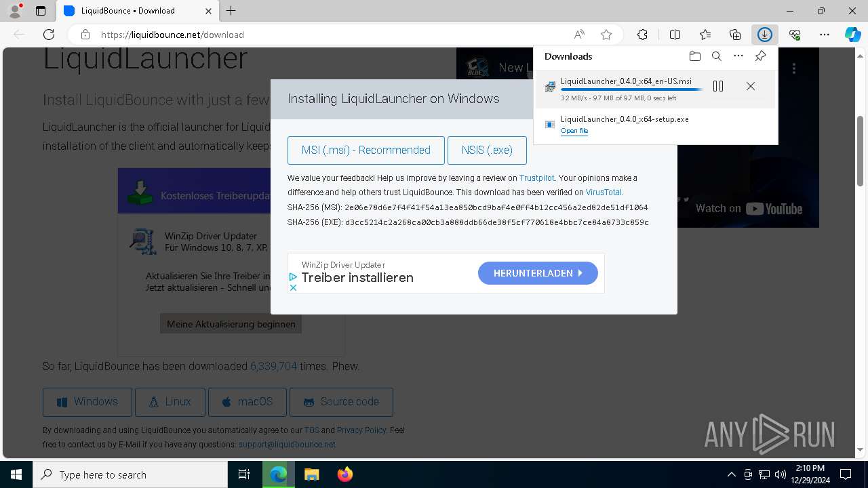This screenshot has height=488, width=868.
Task: Click the macOS download button
Action: click(x=248, y=402)
